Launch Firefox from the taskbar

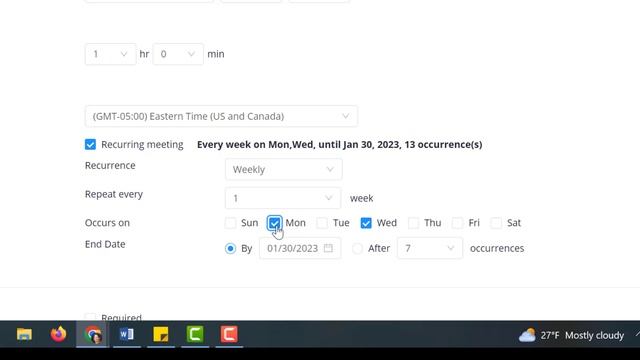point(58,334)
